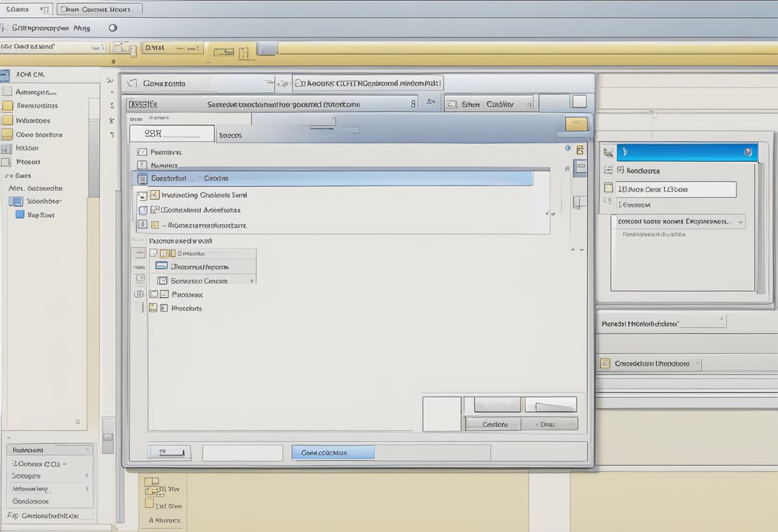
Task: Click the blue Gorrd cctiorkors button
Action: (333, 453)
